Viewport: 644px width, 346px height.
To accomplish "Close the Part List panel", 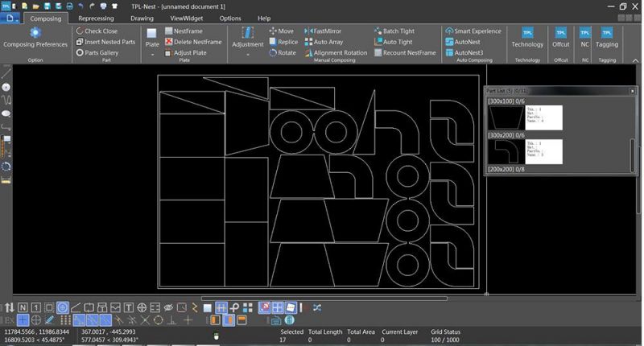I will tap(633, 91).
